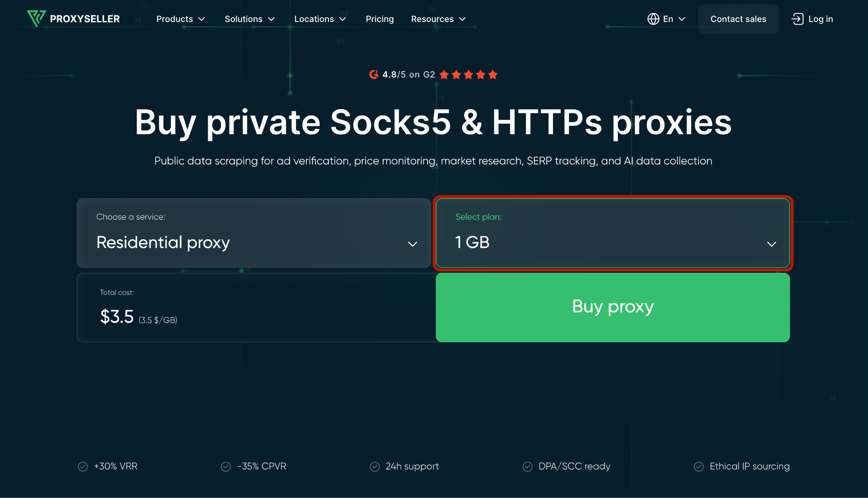
Task: Go to the Pricing page
Action: (x=380, y=19)
